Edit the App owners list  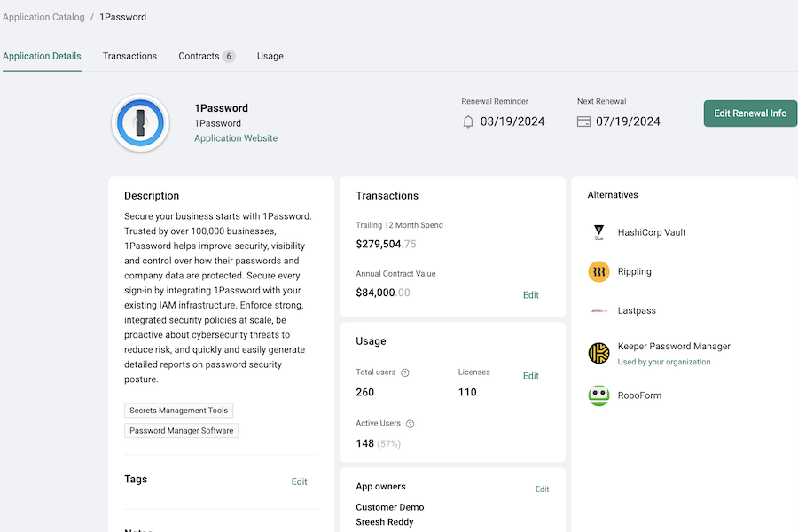pos(542,489)
